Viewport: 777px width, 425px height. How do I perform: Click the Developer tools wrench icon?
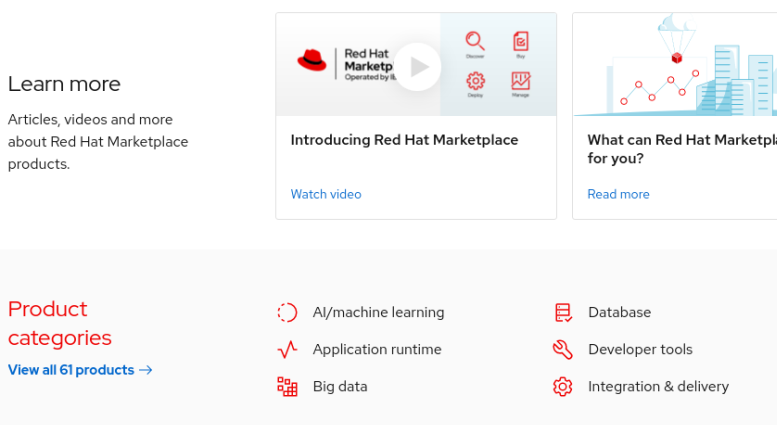click(x=563, y=350)
